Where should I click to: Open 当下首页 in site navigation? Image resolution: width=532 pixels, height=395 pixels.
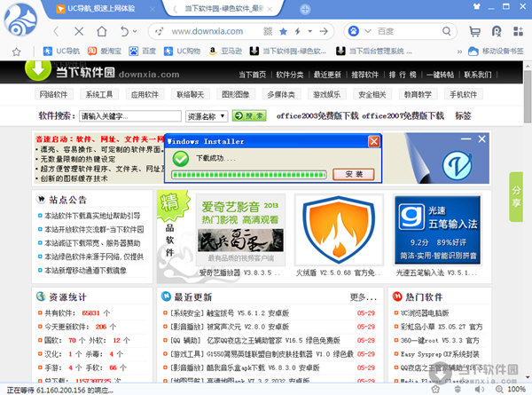tap(252, 75)
